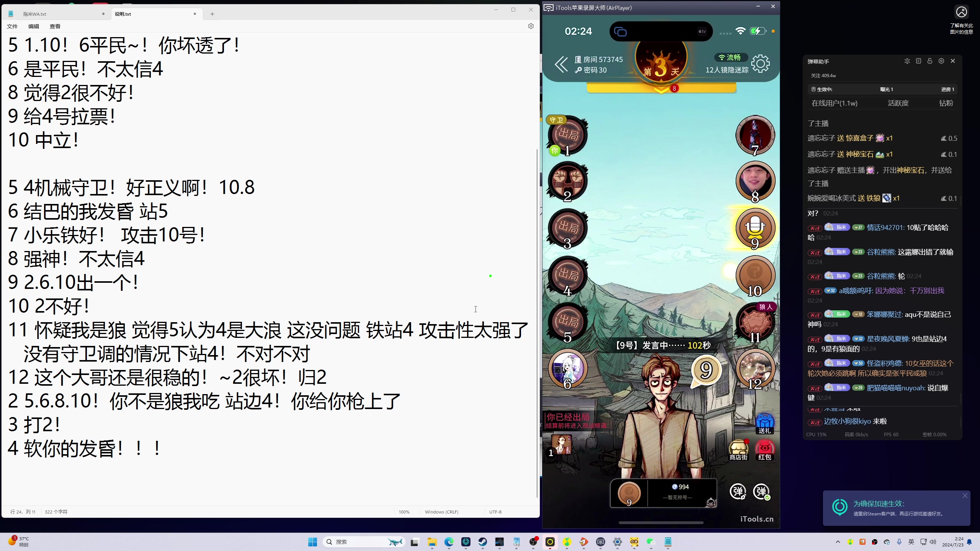Open the list icon in 弹幕助手 header
The height and width of the screenshot is (551, 980).
[x=918, y=61]
